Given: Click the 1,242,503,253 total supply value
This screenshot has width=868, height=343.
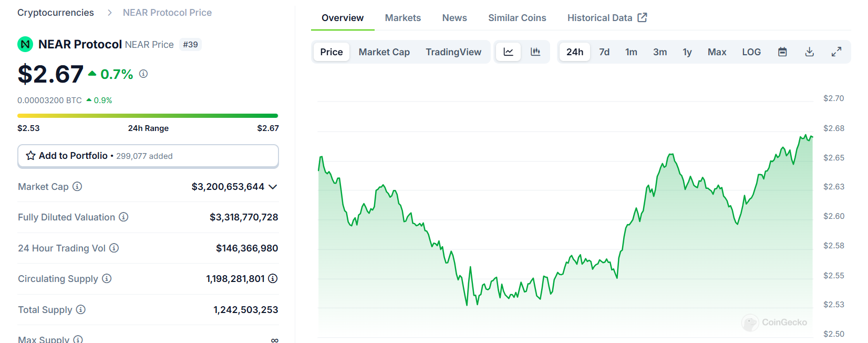Looking at the screenshot, I should [246, 310].
